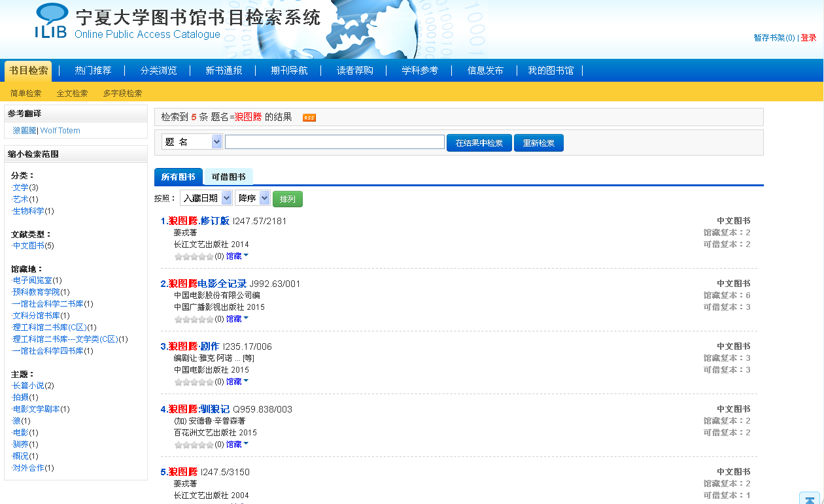Viewport: 824px width, 504px height.
Task: Click the 狼圖騰 traditional translation link
Action: point(25,131)
